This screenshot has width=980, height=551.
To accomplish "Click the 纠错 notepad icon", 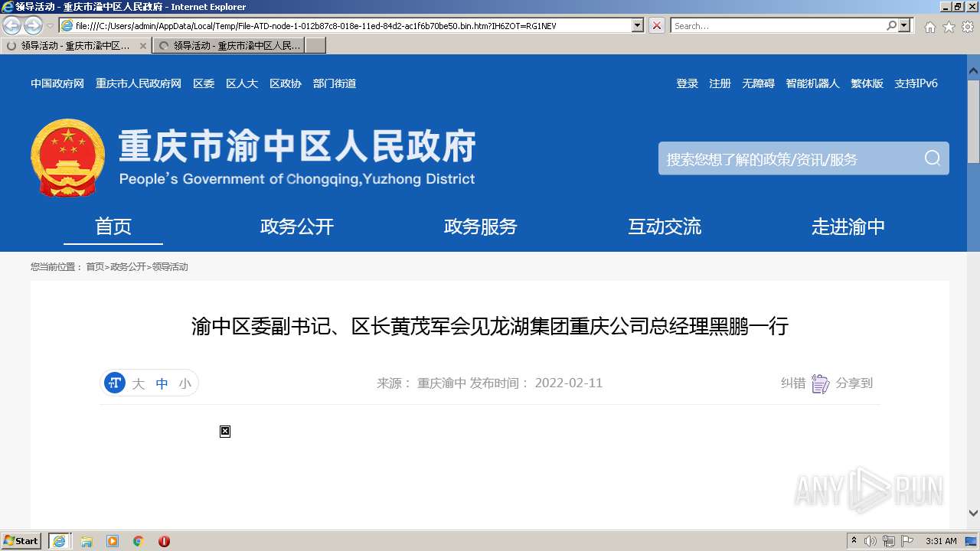I will point(820,383).
